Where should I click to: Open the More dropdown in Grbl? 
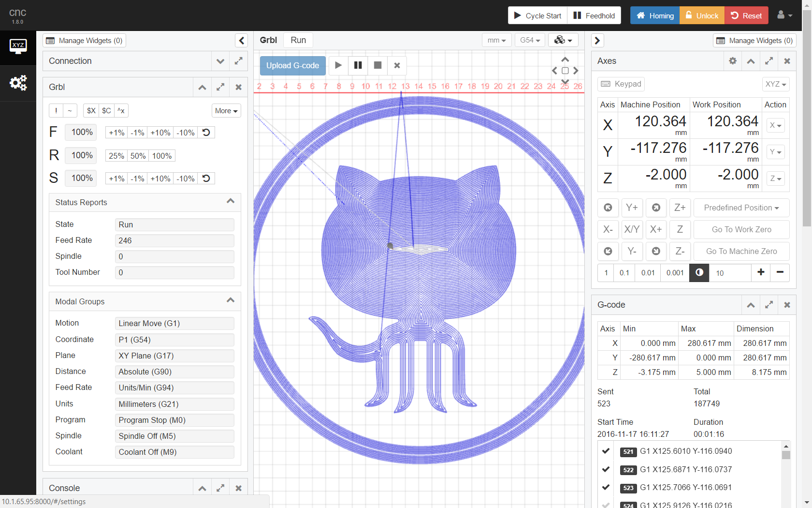pyautogui.click(x=226, y=111)
